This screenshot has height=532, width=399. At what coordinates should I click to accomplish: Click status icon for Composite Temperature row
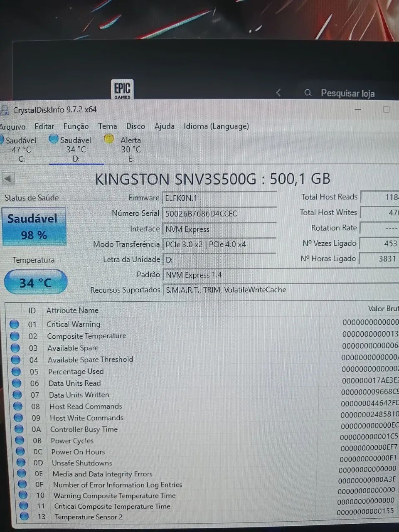(15, 336)
